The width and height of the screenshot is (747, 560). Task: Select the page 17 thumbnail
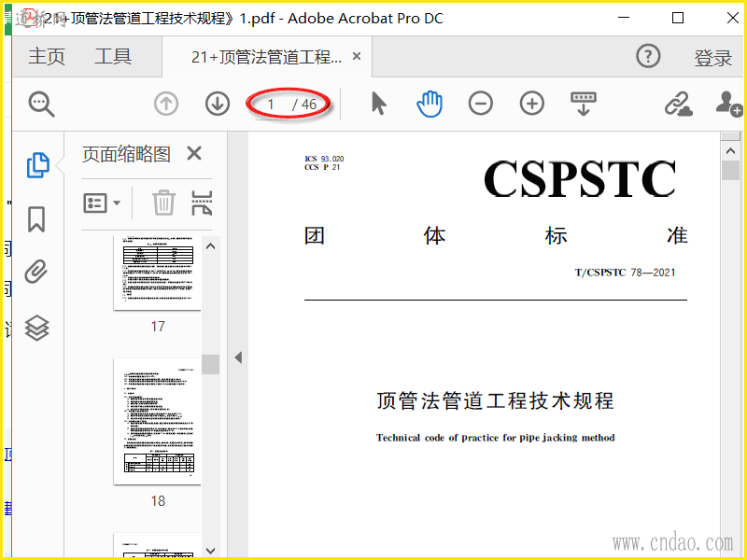[x=157, y=273]
